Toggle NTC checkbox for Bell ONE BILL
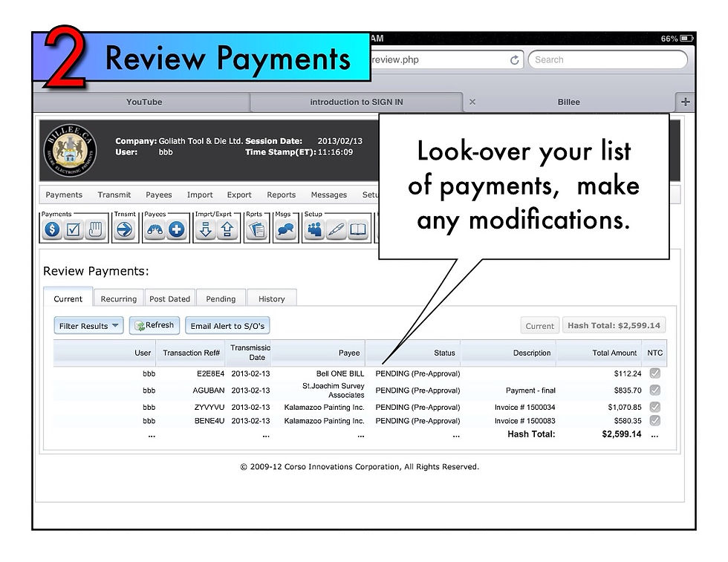728x562 pixels. point(655,373)
